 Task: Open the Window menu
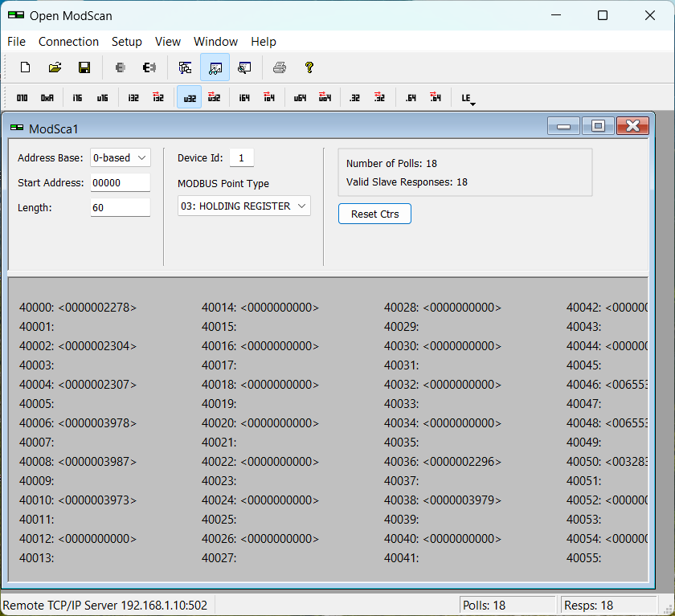pyautogui.click(x=215, y=42)
